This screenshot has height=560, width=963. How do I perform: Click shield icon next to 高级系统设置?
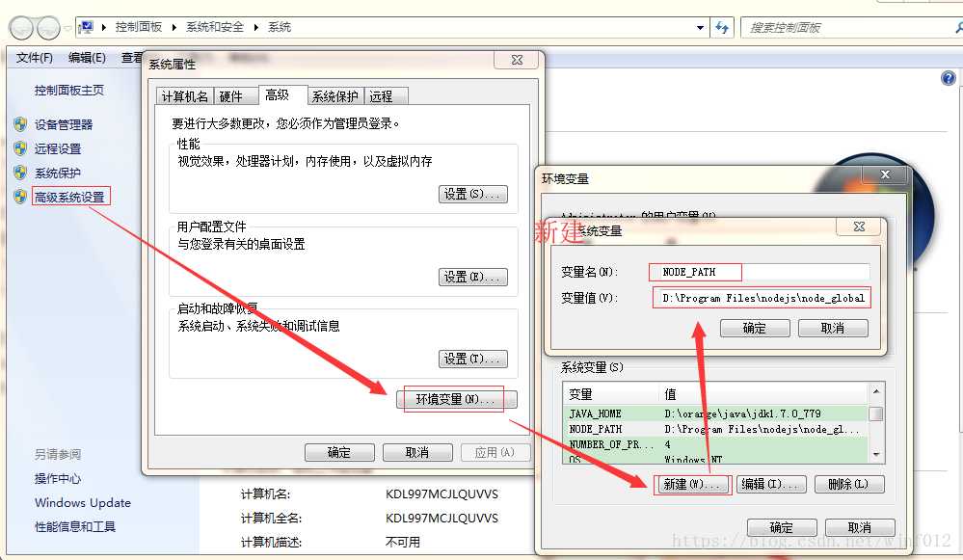(20, 197)
